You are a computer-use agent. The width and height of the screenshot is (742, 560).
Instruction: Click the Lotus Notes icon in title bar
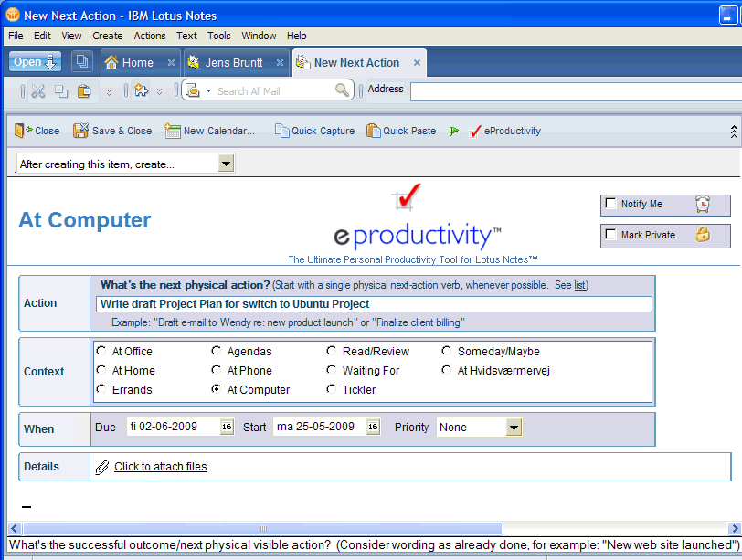click(13, 15)
